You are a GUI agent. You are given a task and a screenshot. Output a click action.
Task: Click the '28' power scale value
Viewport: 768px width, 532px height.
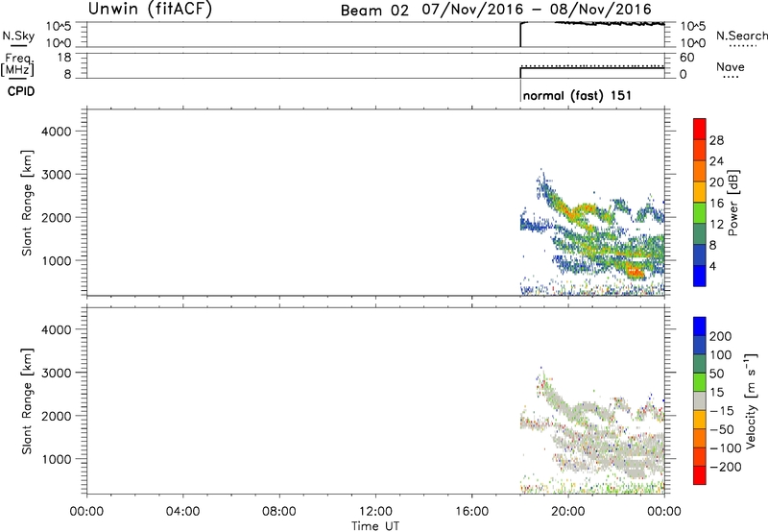716,140
